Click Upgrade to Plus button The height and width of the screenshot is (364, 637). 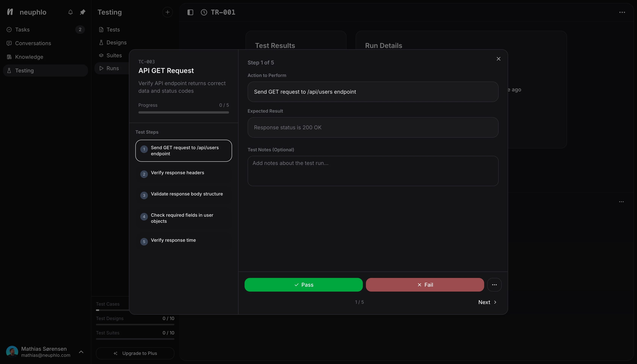[135, 353]
